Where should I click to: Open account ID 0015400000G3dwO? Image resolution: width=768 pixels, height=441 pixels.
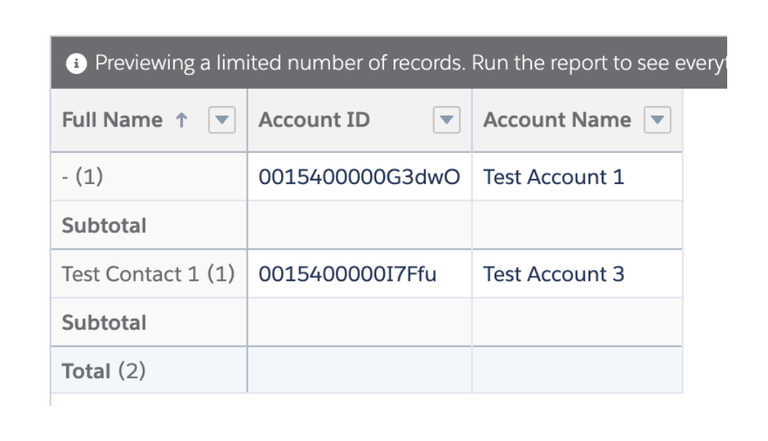coord(359,177)
